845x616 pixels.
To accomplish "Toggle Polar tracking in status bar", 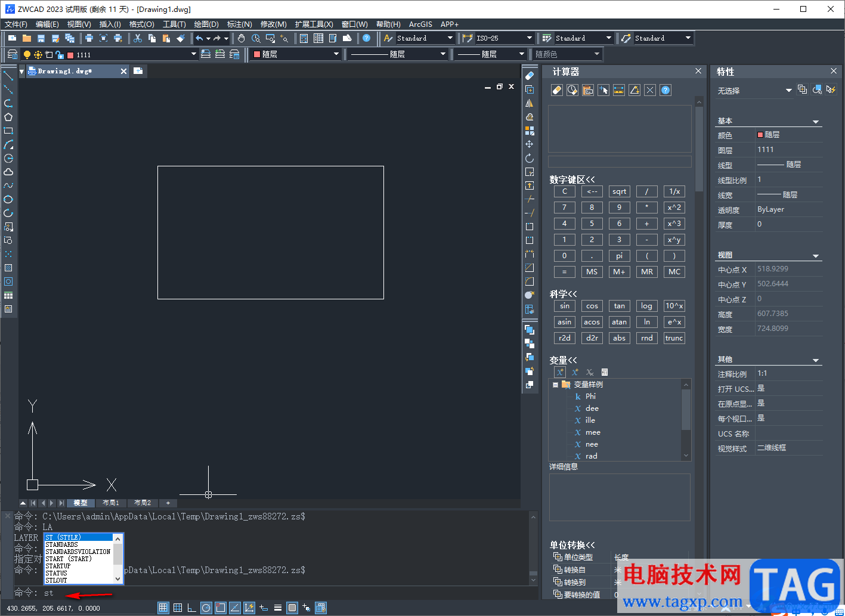I will click(206, 608).
